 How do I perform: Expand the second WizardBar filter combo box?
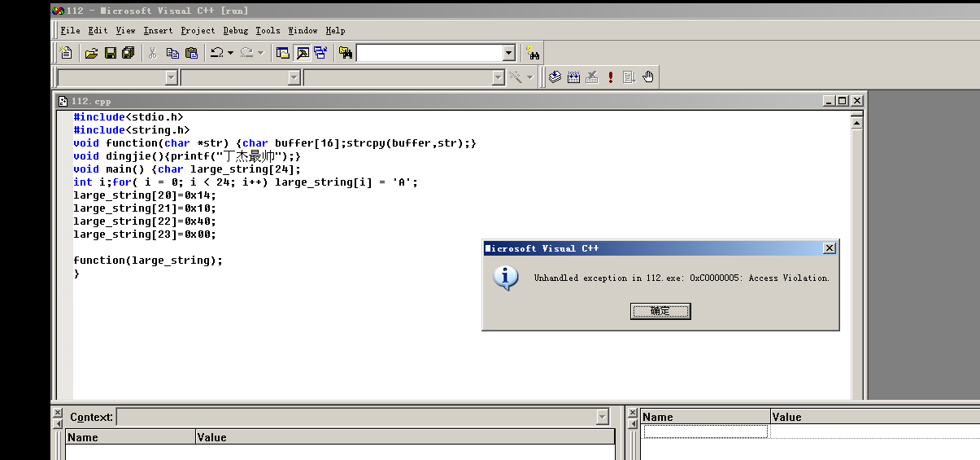pyautogui.click(x=294, y=77)
